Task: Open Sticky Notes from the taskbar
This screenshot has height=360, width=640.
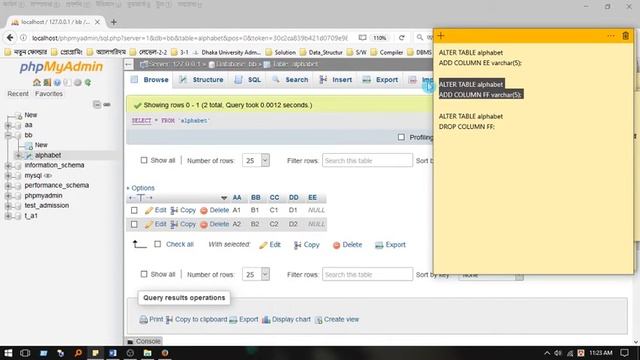Action: 96,353
